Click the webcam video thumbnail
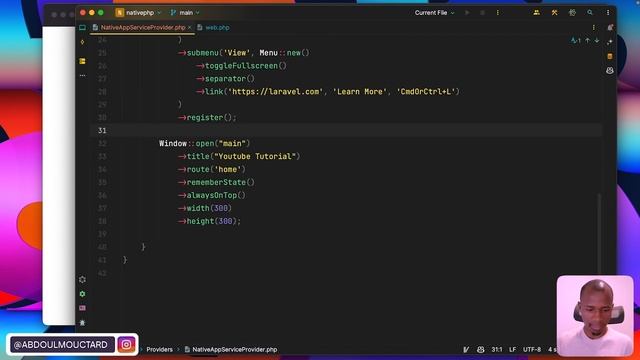The width and height of the screenshot is (640, 360). (x=595, y=316)
